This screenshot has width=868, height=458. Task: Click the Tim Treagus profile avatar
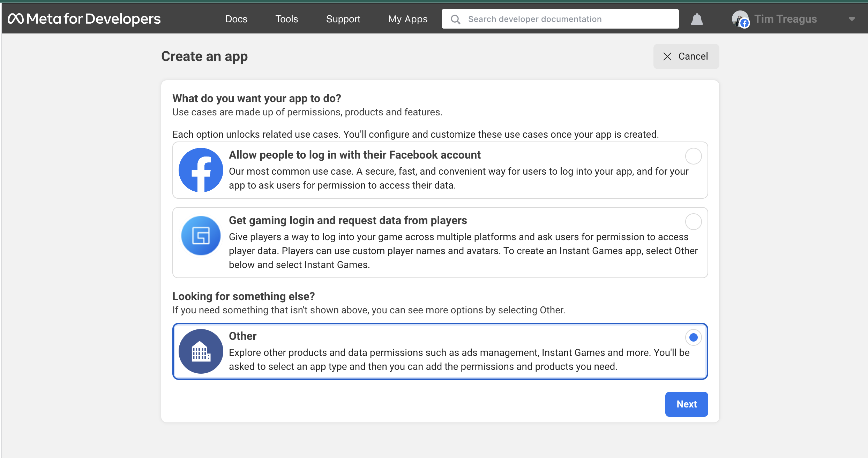click(x=740, y=19)
